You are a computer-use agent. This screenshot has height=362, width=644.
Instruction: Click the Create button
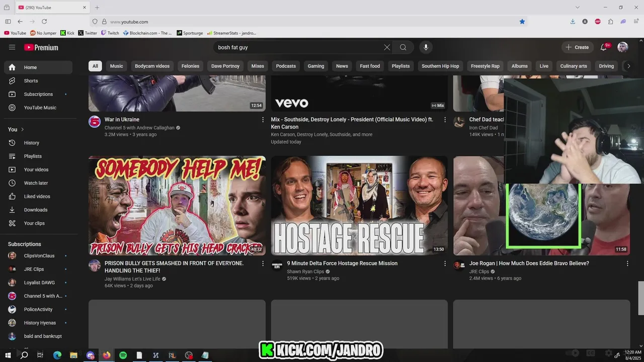pos(578,47)
